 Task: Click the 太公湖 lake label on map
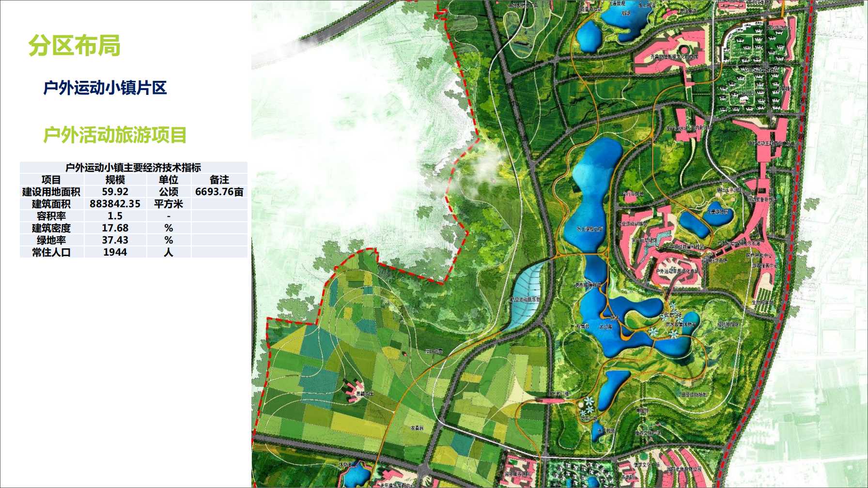pos(606,327)
